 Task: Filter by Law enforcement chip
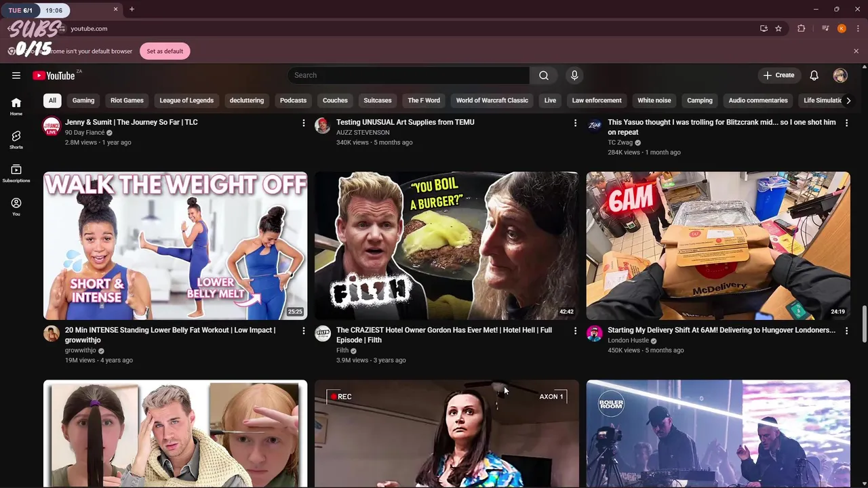coord(597,100)
